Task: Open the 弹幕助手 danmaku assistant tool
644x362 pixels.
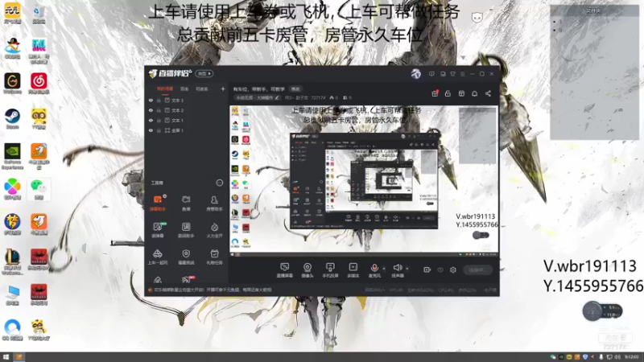Action: tap(158, 204)
